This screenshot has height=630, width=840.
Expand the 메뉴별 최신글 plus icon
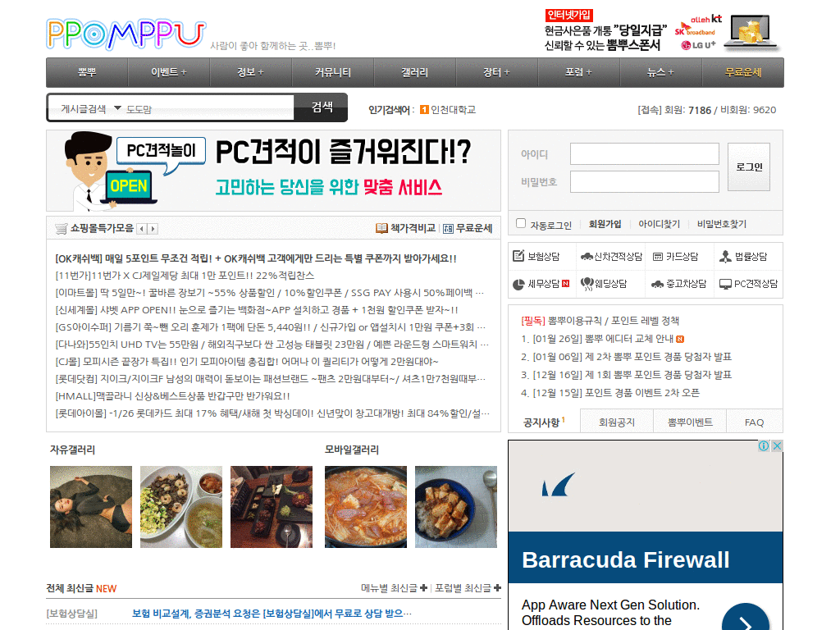[424, 587]
